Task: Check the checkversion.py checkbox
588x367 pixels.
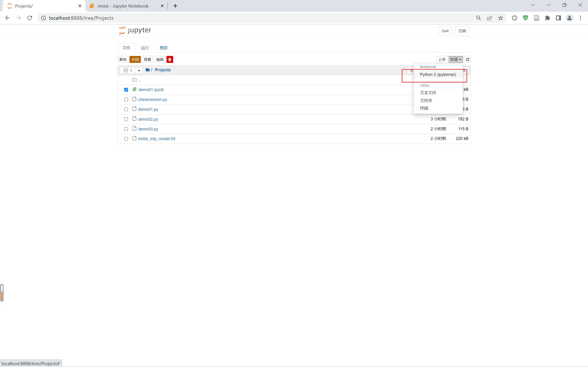Action: [x=126, y=100]
